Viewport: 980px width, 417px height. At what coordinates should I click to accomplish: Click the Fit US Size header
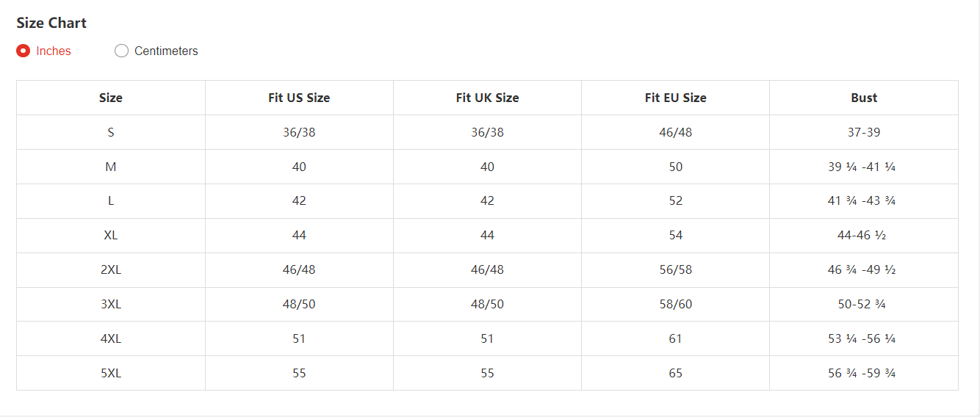299,98
